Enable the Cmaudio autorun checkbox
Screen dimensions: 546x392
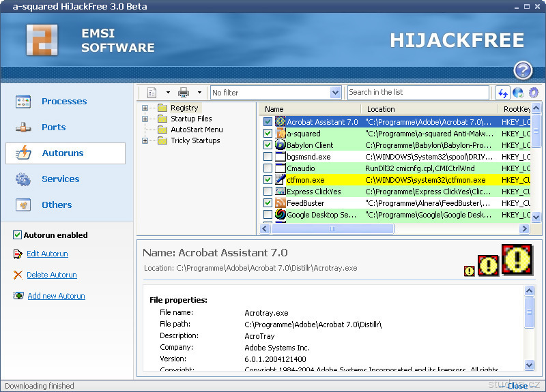tap(268, 168)
